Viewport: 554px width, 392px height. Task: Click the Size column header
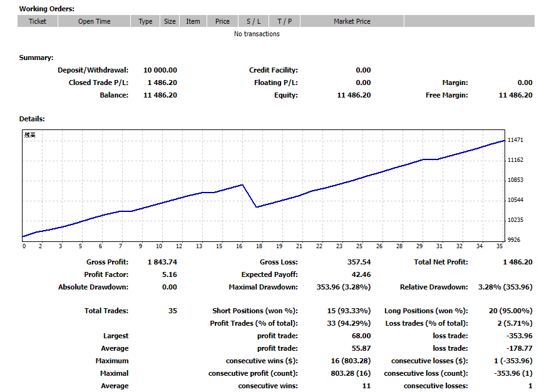[x=170, y=21]
